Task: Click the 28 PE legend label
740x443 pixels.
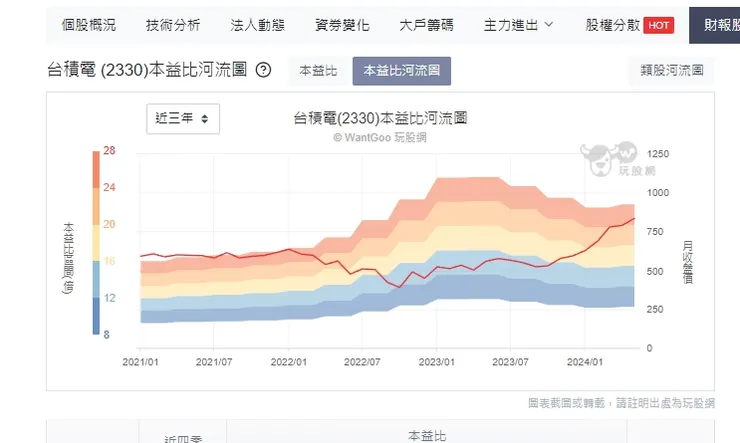Action: click(x=109, y=150)
